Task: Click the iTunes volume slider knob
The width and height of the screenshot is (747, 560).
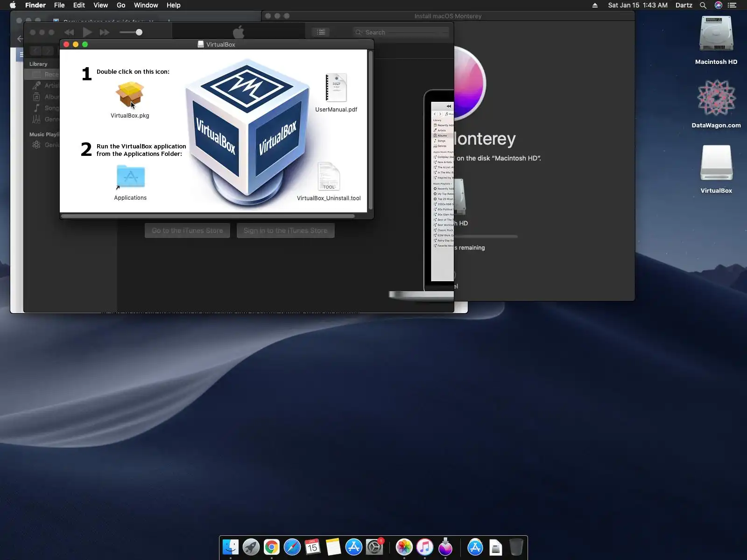Action: coord(139,32)
